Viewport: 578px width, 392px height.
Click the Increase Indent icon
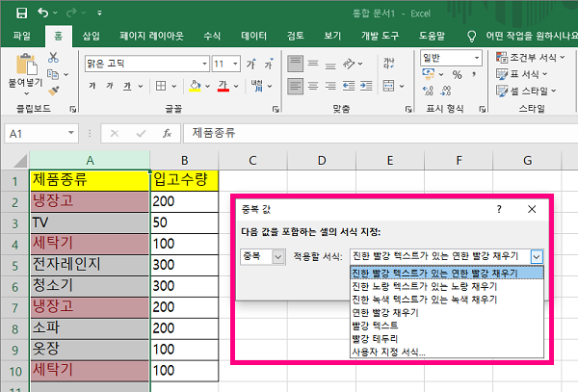click(366, 87)
